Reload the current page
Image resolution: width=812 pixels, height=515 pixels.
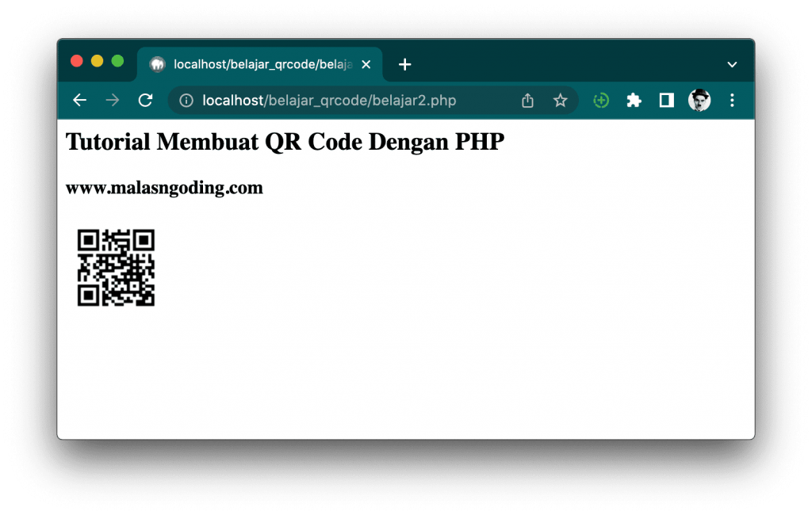click(x=145, y=101)
